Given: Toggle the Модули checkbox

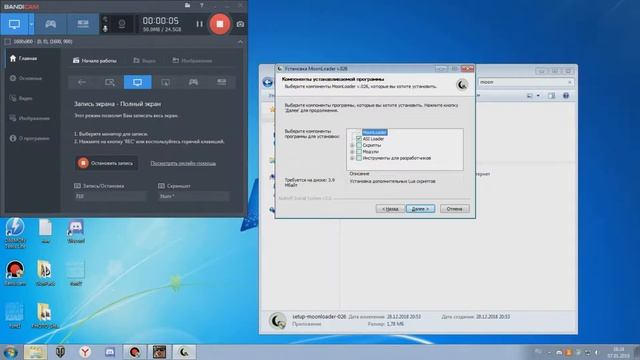Looking at the screenshot, I should 359,152.
